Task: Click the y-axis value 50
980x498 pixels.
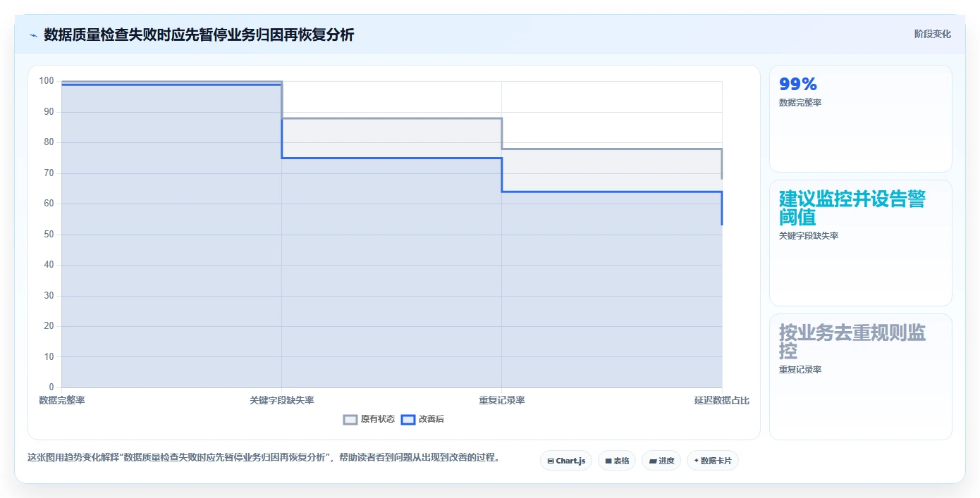Action: [x=49, y=234]
